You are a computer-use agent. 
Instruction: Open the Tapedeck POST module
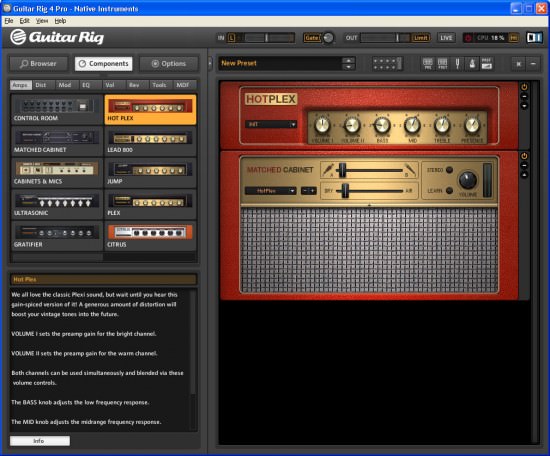click(443, 64)
